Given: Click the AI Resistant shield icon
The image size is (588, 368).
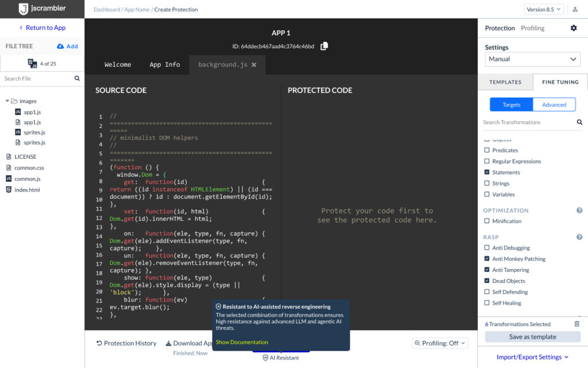Looking at the screenshot, I should (x=265, y=358).
